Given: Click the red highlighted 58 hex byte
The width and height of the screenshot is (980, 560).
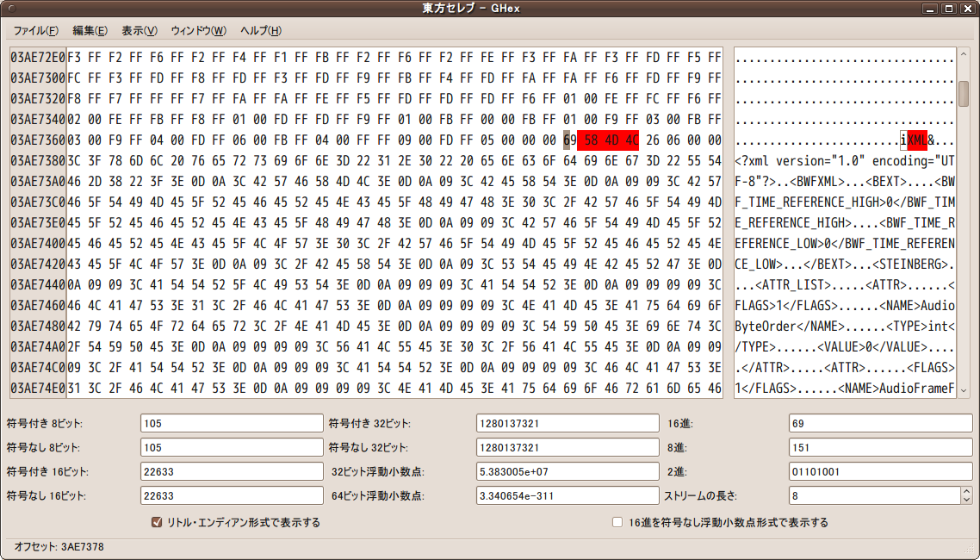Looking at the screenshot, I should coord(591,140).
